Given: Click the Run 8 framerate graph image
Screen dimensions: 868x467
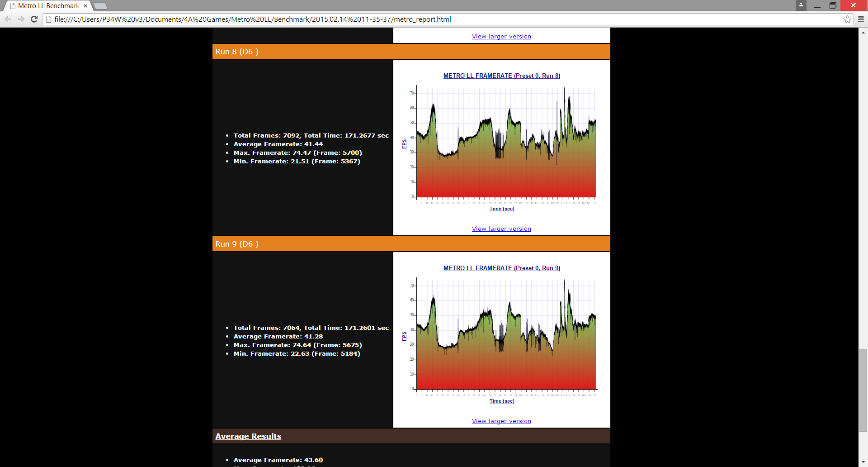Looking at the screenshot, I should click(x=502, y=143).
